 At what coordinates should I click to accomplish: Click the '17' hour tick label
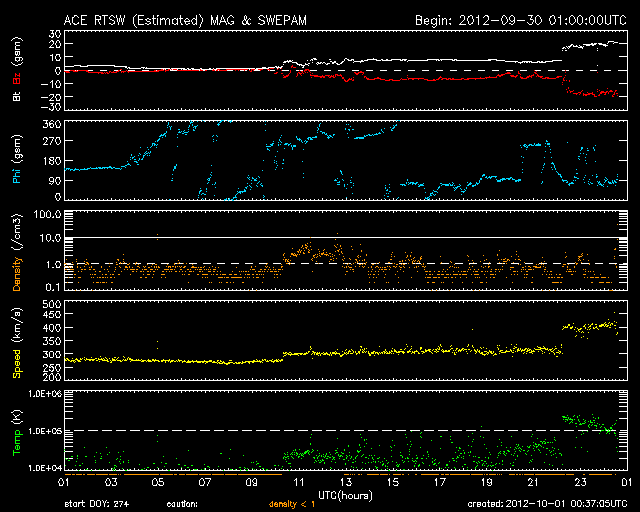coord(440,483)
